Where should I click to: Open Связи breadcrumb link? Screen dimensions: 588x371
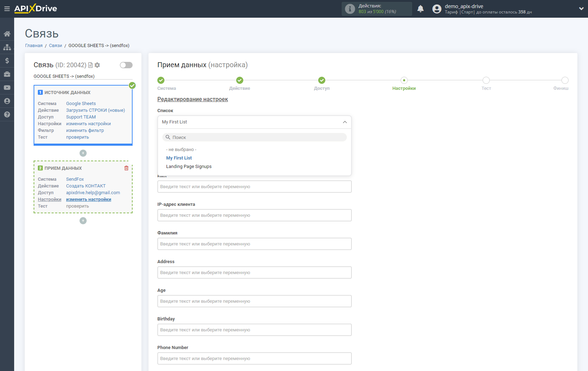[x=56, y=46]
